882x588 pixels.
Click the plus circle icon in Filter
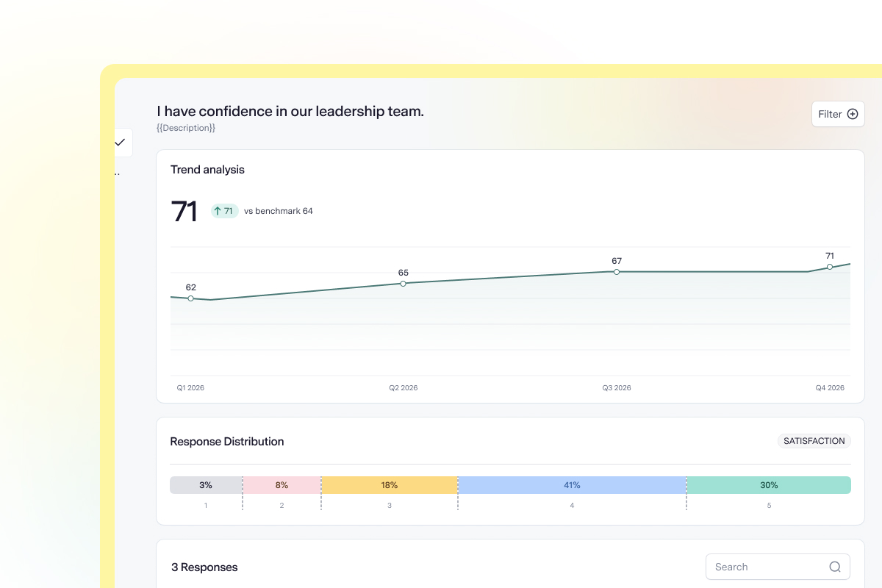(x=853, y=114)
